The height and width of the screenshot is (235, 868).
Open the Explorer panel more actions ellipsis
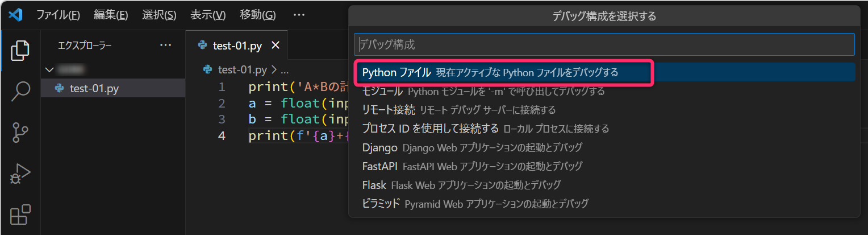(x=165, y=46)
